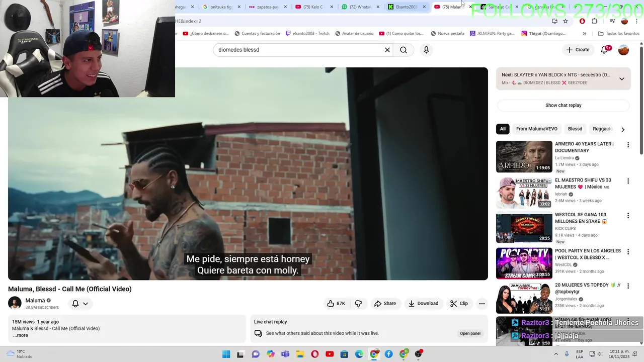The image size is (644, 362).
Task: Open elsanto2003 - Twitch bookmark
Action: pyautogui.click(x=307, y=34)
